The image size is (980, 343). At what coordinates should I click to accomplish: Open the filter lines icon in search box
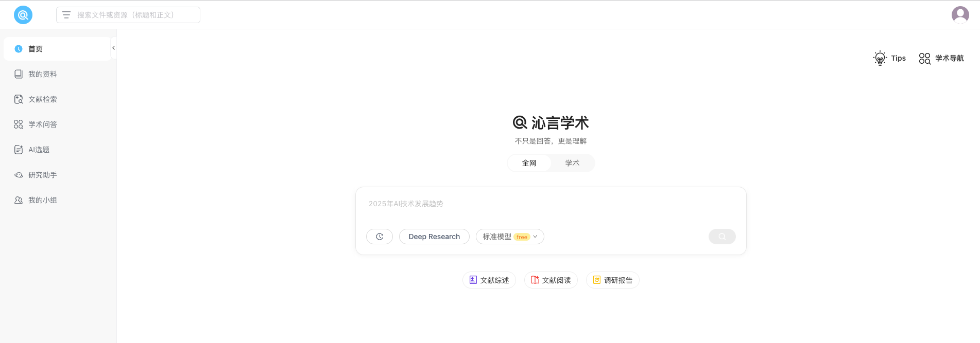pyautogui.click(x=66, y=15)
